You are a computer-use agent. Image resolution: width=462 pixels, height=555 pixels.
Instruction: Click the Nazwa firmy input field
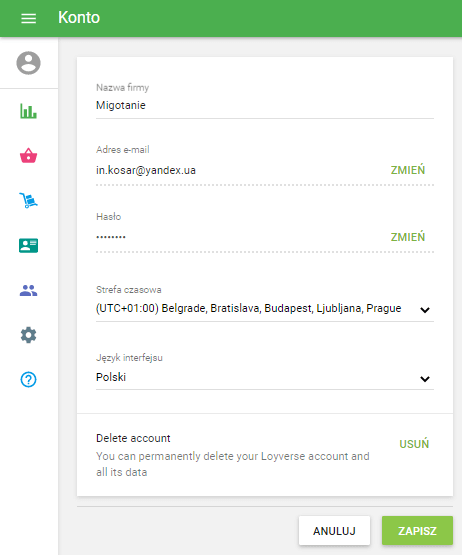point(264,105)
